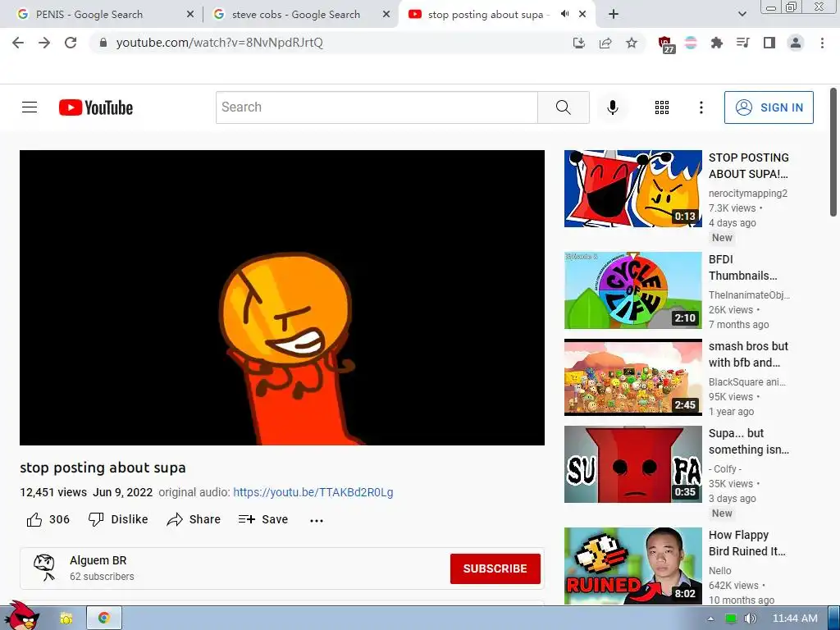
Task: Click the address bar URL
Action: (x=220, y=43)
